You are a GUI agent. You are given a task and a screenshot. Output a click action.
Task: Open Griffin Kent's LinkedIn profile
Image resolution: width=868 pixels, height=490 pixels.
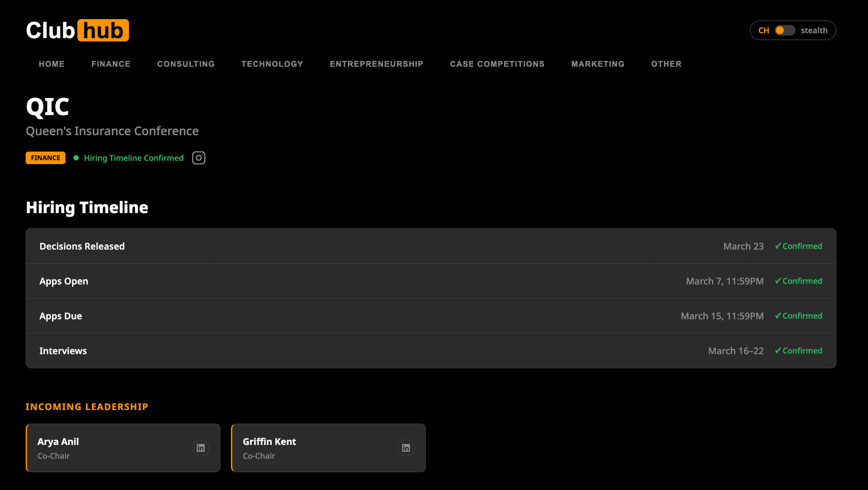(406, 448)
